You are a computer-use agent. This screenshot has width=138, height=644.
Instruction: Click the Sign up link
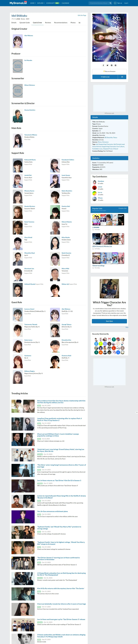pyautogui.click(x=120, y=3)
